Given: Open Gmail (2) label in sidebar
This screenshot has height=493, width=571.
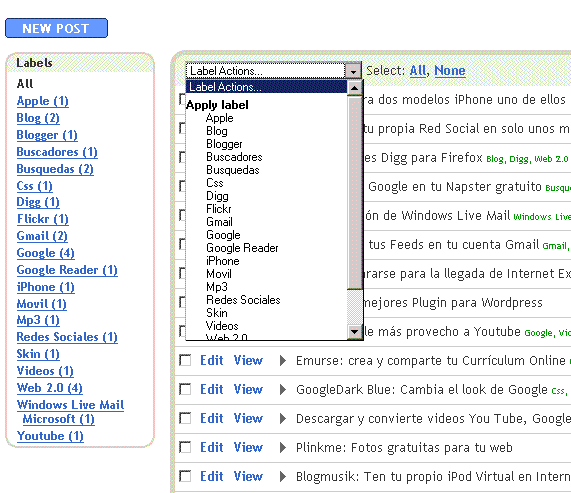Looking at the screenshot, I should point(42,236).
